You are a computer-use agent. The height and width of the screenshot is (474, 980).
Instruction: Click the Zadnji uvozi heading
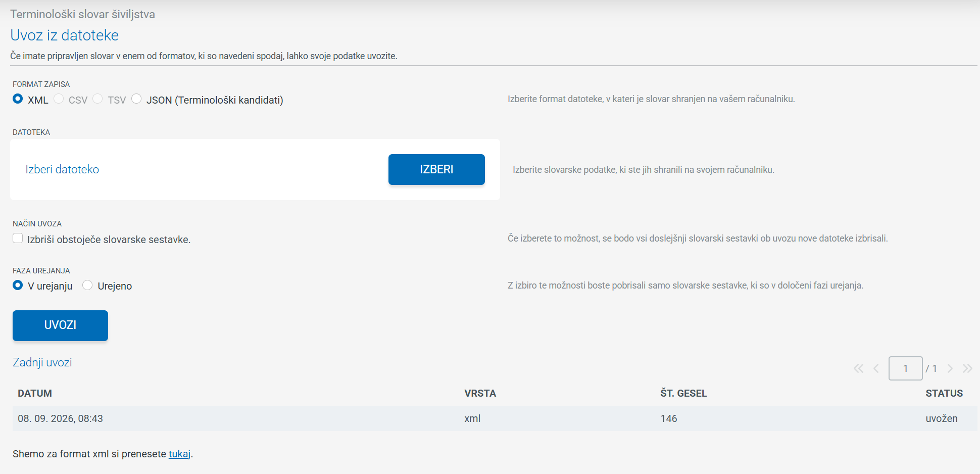point(42,362)
